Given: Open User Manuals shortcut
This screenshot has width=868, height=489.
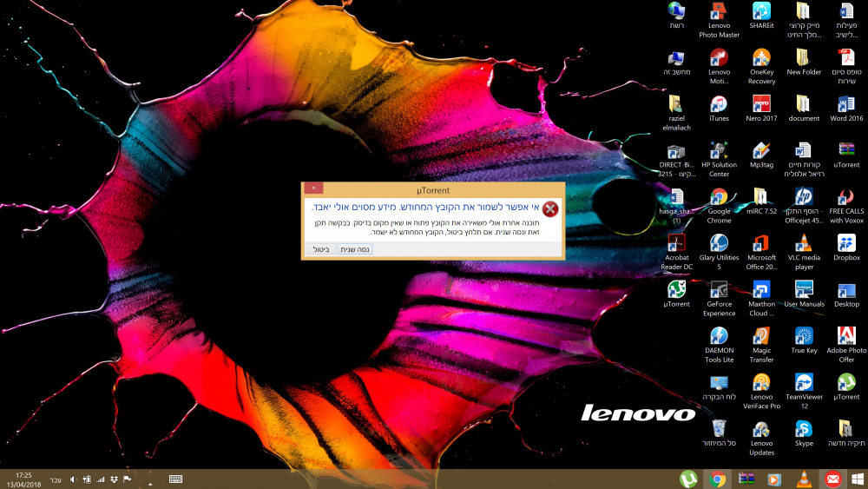Looking at the screenshot, I should 804,294.
